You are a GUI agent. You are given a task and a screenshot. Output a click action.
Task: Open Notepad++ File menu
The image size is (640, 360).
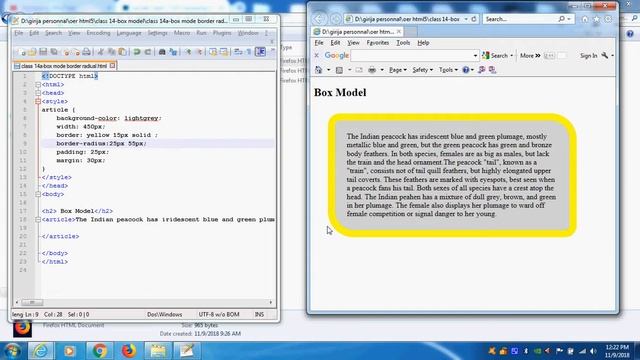pos(19,33)
